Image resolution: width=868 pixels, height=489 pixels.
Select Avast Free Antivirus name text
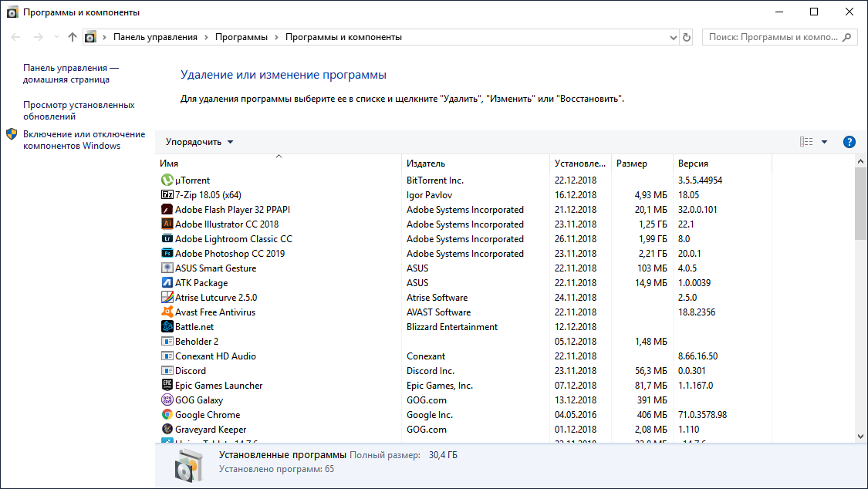coord(214,312)
